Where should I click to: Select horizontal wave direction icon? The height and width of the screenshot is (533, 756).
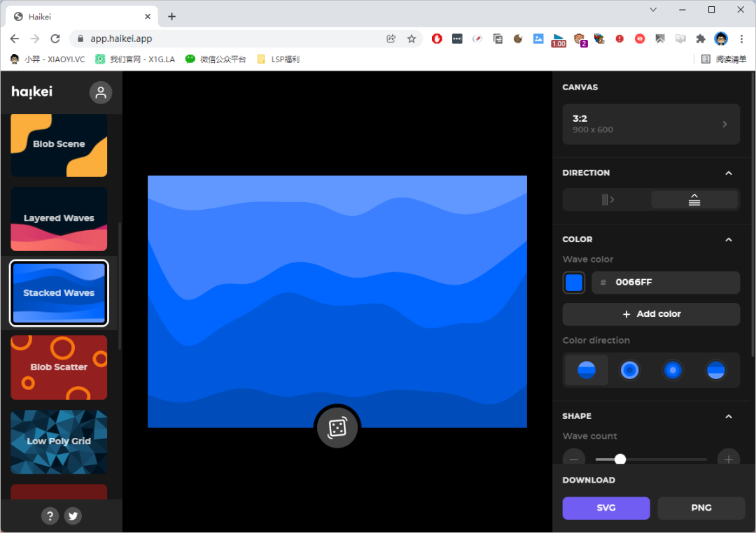pyautogui.click(x=607, y=199)
